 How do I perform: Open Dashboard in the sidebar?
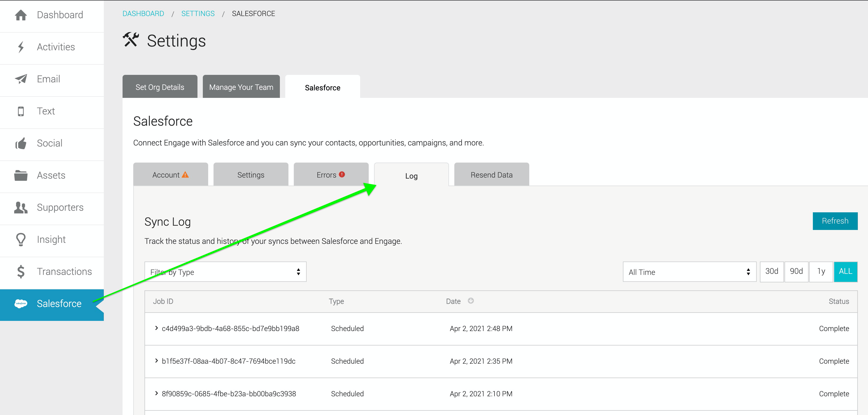coord(52,16)
